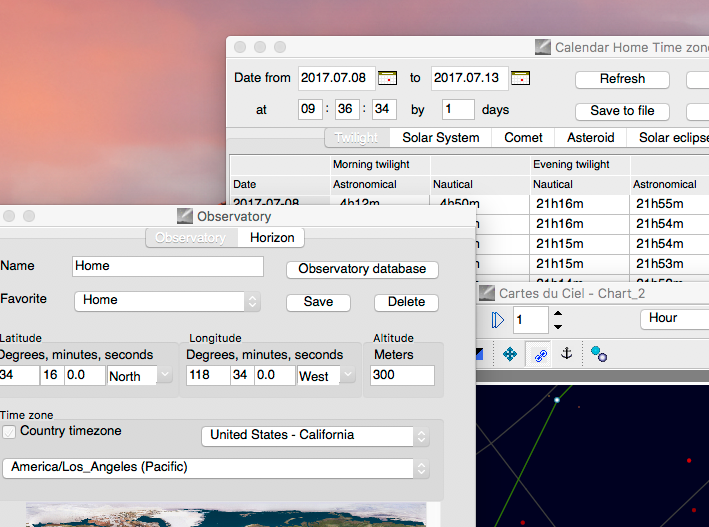Screen dimensions: 709x527
Task: Click the Refresh button
Action: [x=622, y=79]
